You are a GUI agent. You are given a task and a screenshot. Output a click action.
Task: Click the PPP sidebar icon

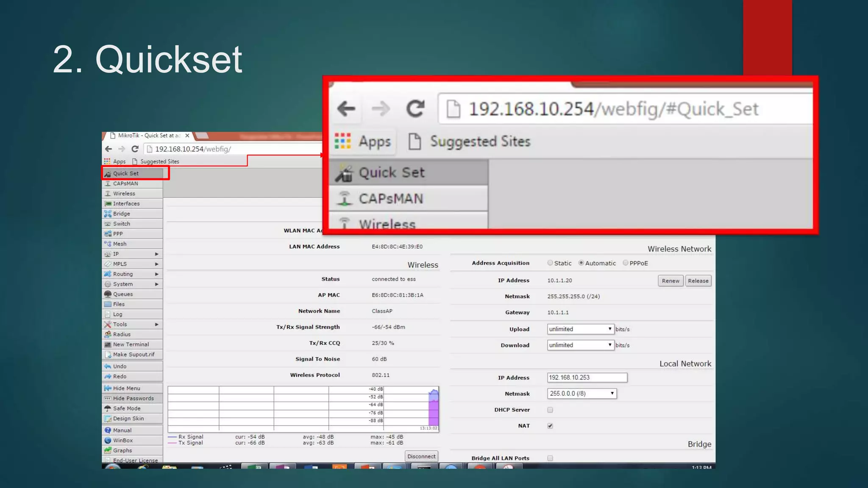click(x=108, y=234)
